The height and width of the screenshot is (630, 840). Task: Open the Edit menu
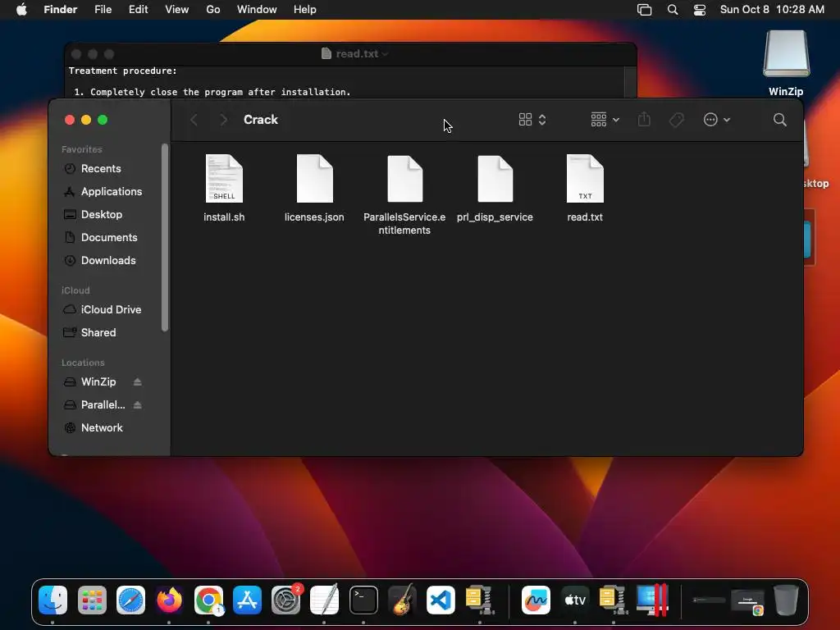(x=138, y=10)
